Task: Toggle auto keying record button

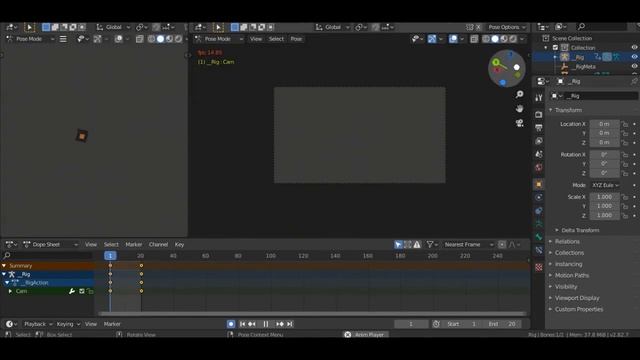Action: tap(231, 324)
